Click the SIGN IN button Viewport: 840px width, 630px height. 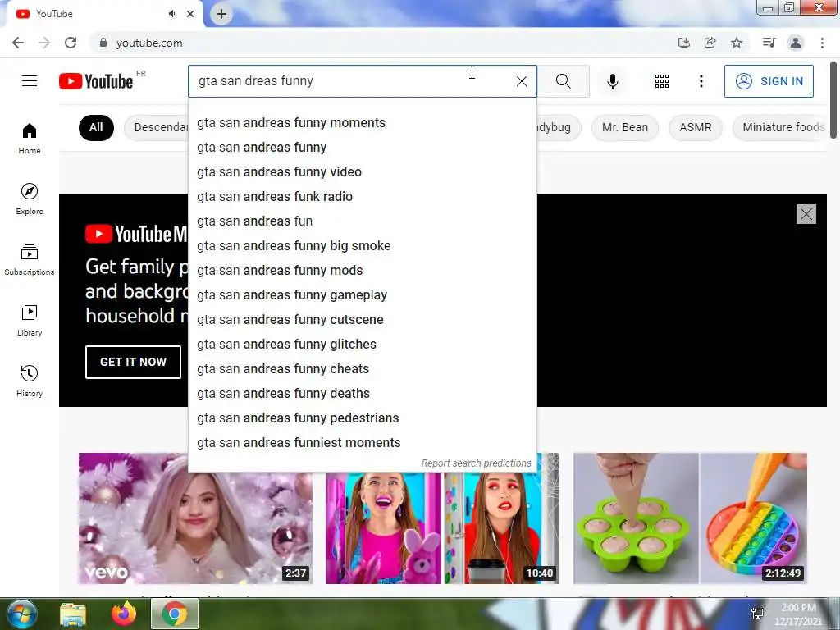(x=769, y=81)
